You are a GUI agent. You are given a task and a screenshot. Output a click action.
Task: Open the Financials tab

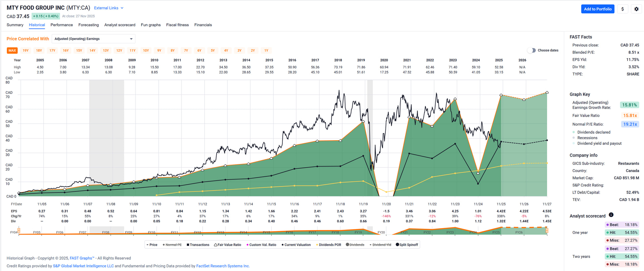click(x=203, y=25)
